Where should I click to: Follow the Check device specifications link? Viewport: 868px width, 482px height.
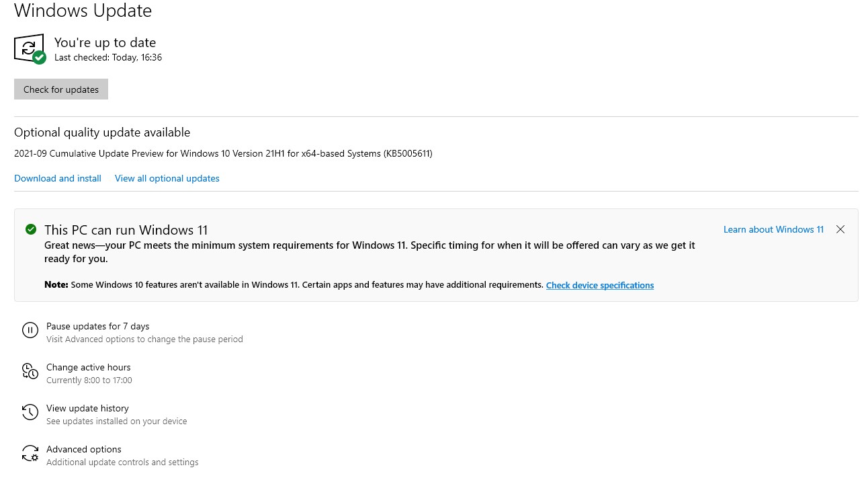coord(599,285)
